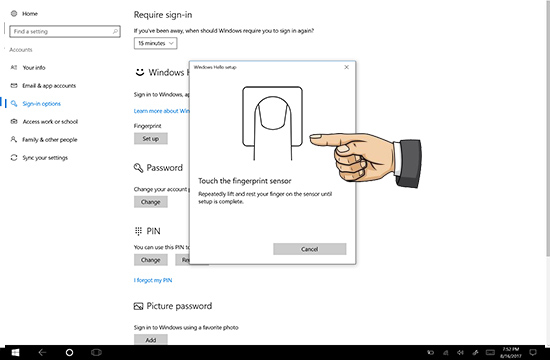Focus the Find a setting search box

point(65,32)
